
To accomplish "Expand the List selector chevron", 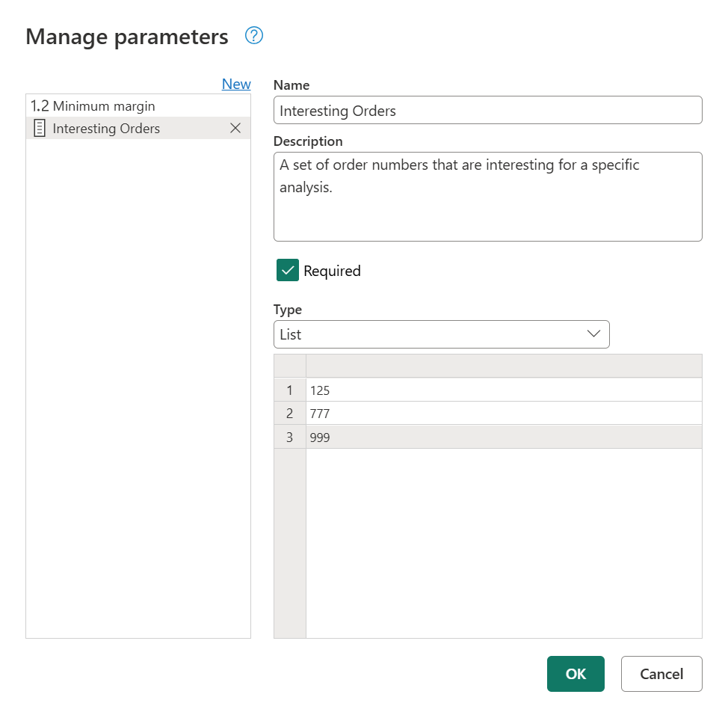I will pyautogui.click(x=594, y=334).
